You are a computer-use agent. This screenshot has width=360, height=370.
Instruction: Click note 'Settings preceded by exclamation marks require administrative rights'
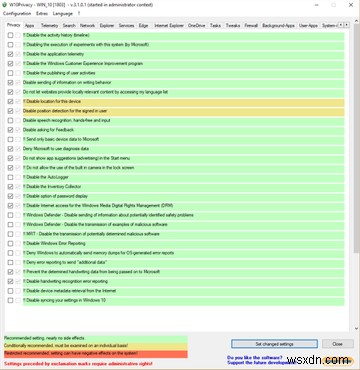pyautogui.click(x=78, y=364)
